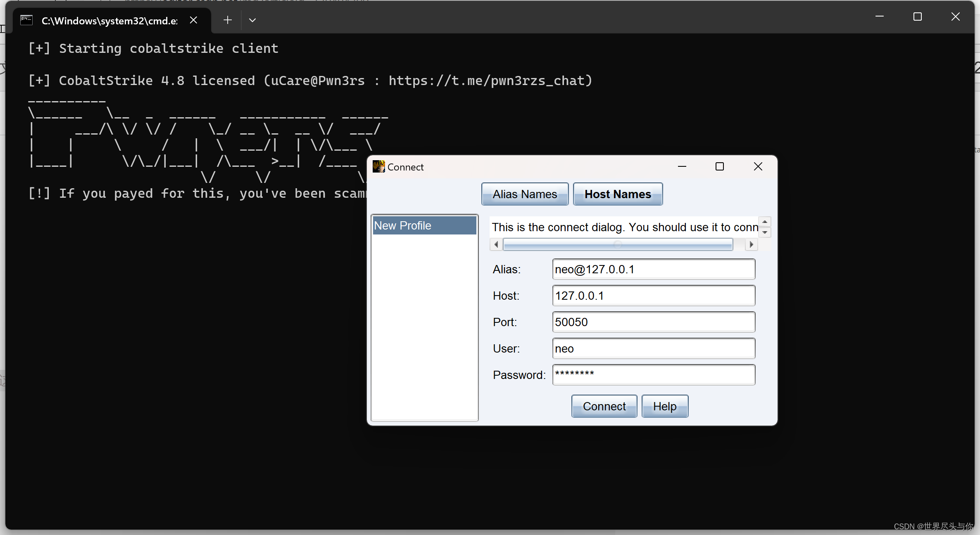This screenshot has height=535, width=980.
Task: Select the New Profile entry
Action: [424, 225]
